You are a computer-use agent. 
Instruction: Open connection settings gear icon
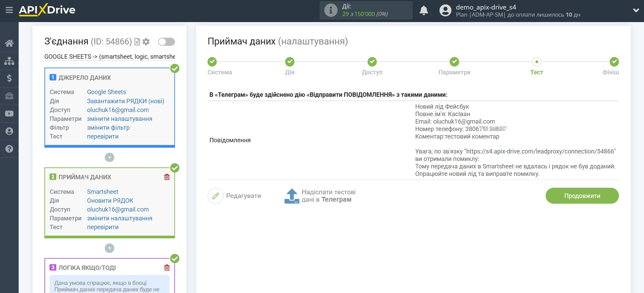pos(146,42)
